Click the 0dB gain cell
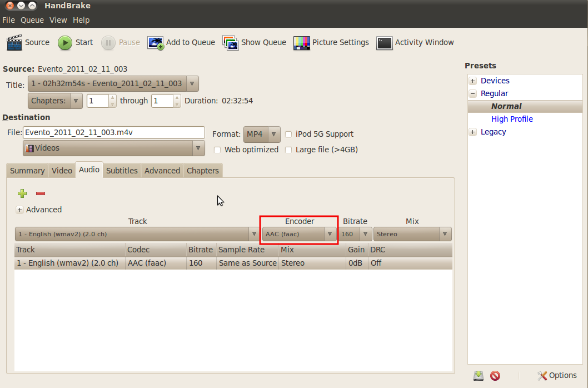Image resolution: width=588 pixels, height=388 pixels. pos(357,263)
